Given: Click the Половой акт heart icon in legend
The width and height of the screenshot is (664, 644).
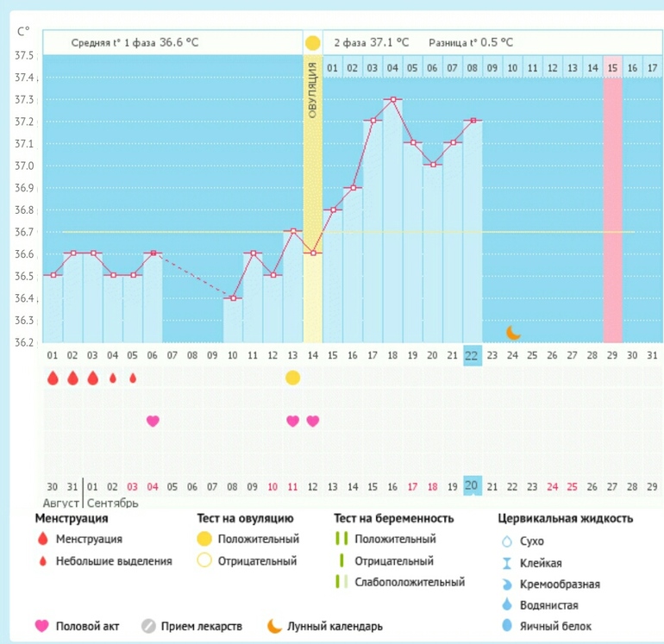Looking at the screenshot, I should click(x=41, y=626).
